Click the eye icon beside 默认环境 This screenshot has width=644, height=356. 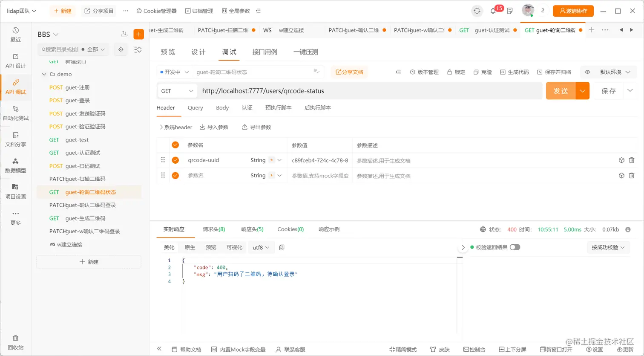point(587,72)
